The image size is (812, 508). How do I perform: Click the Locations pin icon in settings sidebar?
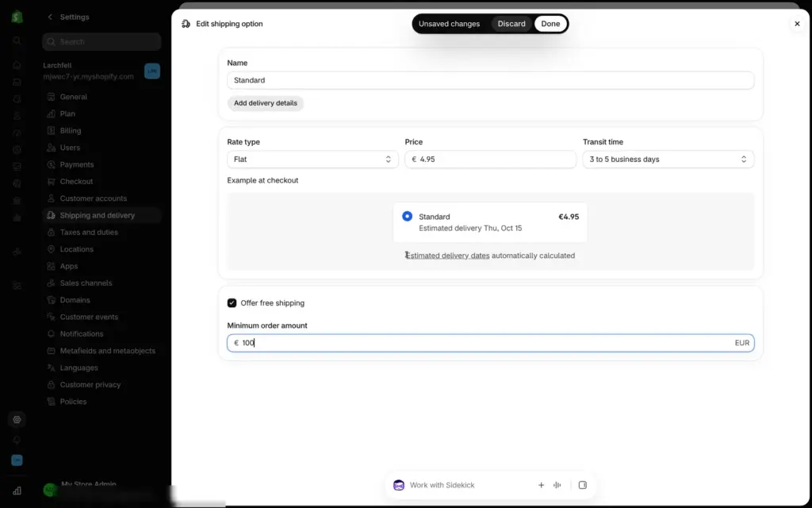pyautogui.click(x=51, y=249)
